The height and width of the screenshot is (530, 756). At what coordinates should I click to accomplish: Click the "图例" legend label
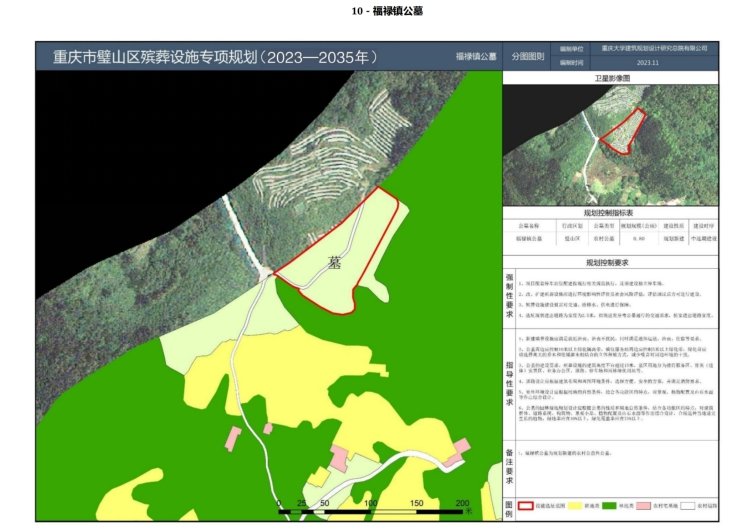509,509
